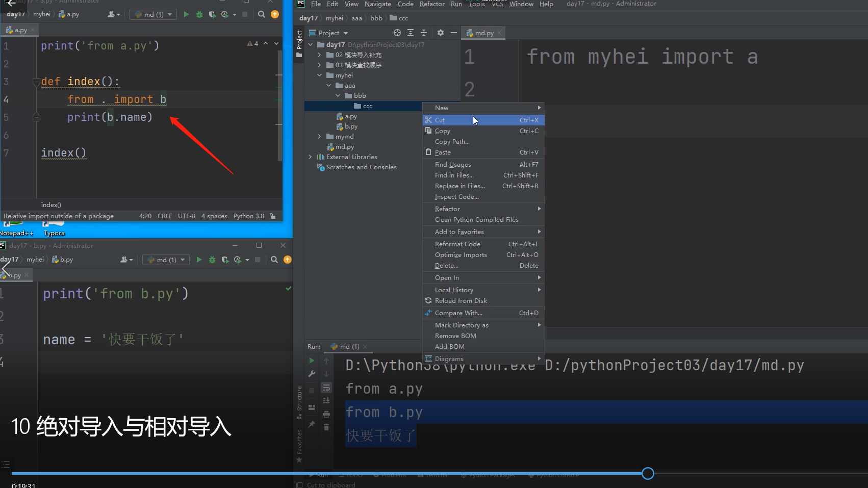Toggle read-only lock in a.py status bar
The height and width of the screenshot is (488, 868).
(x=273, y=216)
